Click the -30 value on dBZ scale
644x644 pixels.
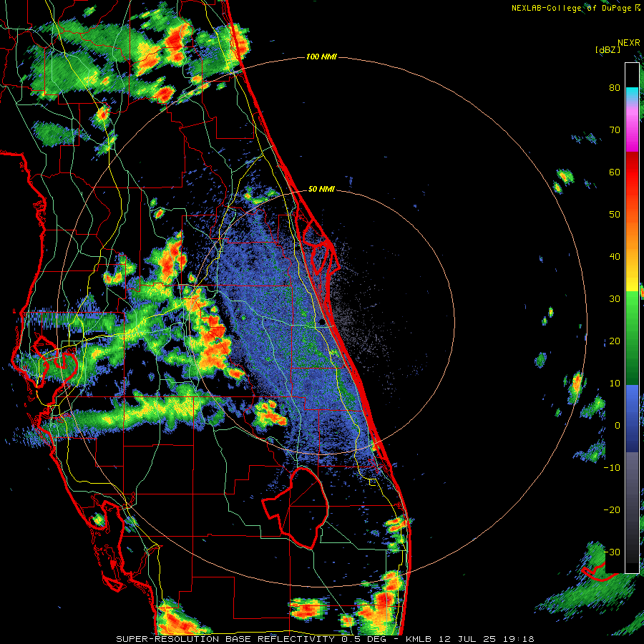point(612,552)
